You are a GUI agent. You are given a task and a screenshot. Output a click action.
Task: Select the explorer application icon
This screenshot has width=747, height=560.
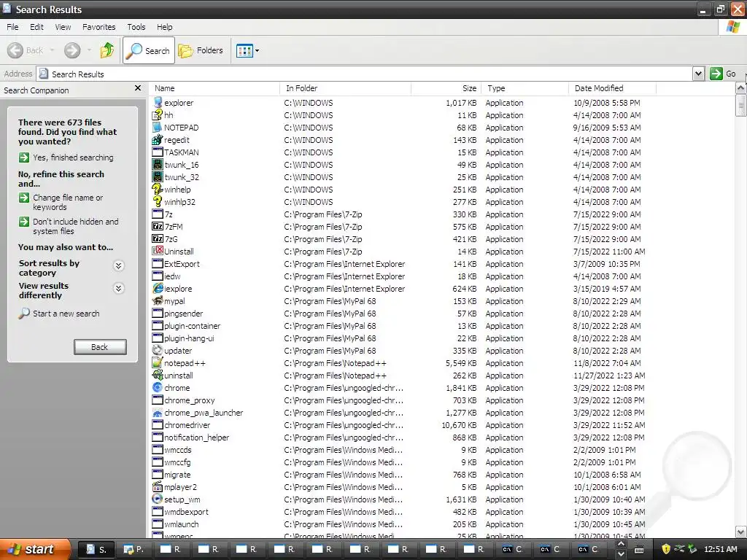[158, 102]
